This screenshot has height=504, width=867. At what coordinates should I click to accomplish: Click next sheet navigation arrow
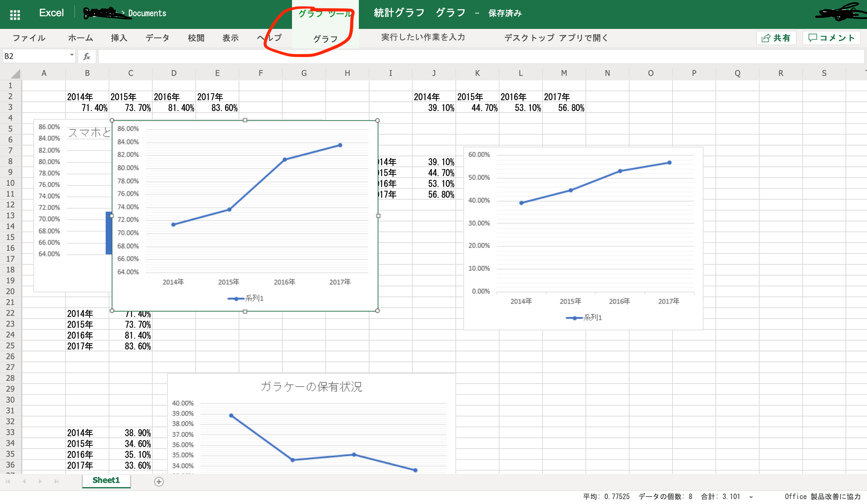pyautogui.click(x=40, y=481)
